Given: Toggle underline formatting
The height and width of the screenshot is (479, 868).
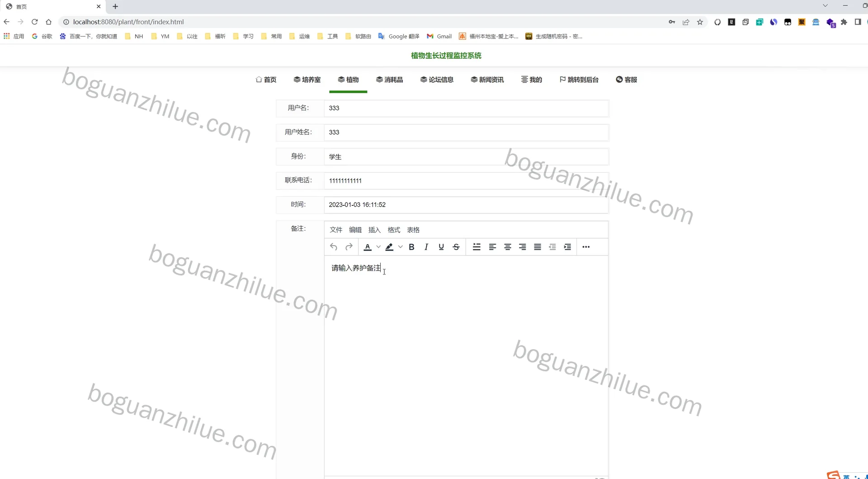Looking at the screenshot, I should click(441, 247).
